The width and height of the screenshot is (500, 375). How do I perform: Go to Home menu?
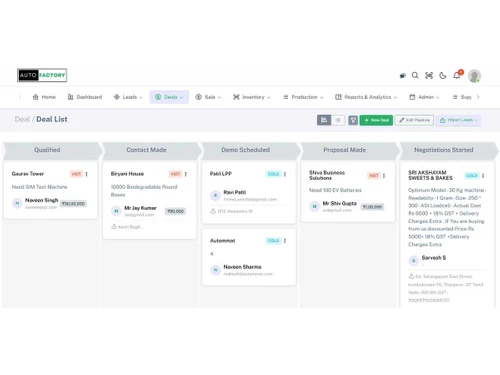tap(44, 97)
